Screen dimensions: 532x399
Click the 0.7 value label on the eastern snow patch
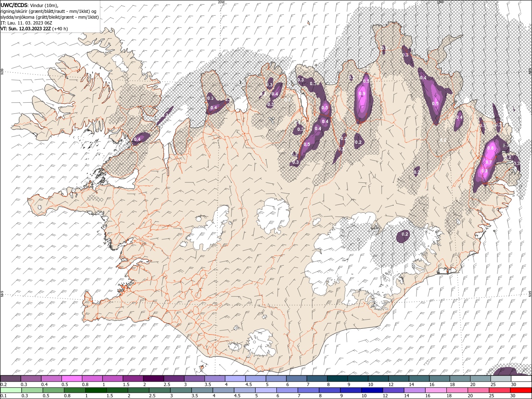click(x=489, y=162)
